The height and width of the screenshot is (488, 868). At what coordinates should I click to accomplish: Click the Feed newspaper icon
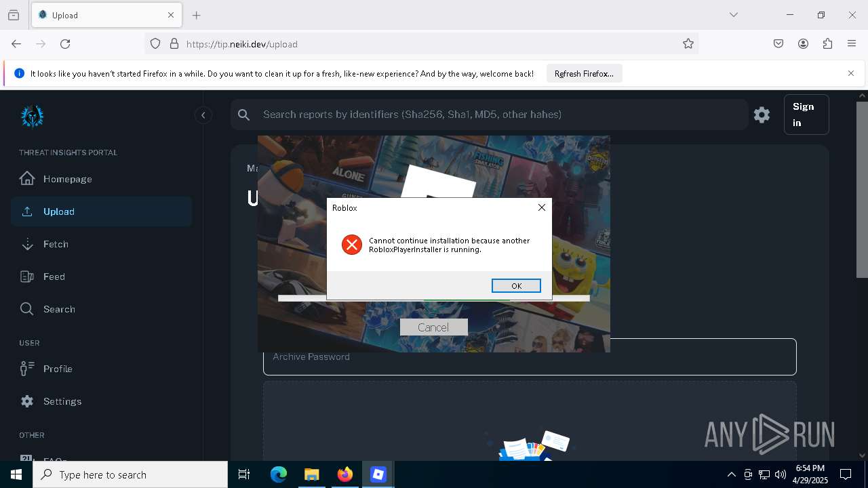[27, 277]
